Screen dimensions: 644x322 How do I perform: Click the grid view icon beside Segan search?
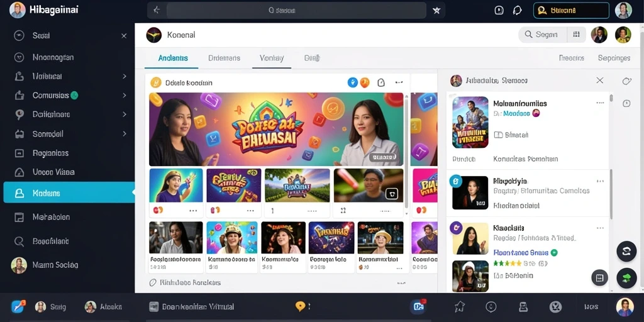(576, 35)
